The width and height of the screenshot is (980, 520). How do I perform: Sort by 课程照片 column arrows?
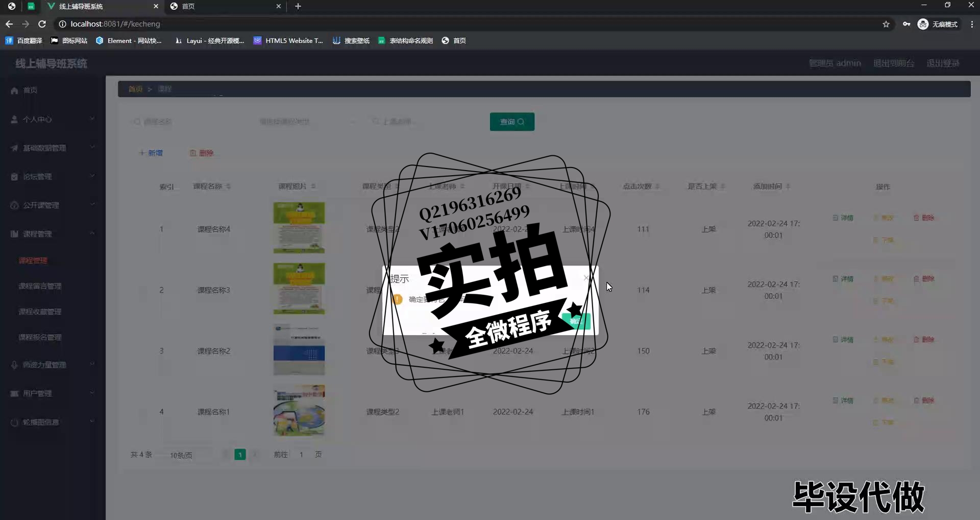click(313, 186)
